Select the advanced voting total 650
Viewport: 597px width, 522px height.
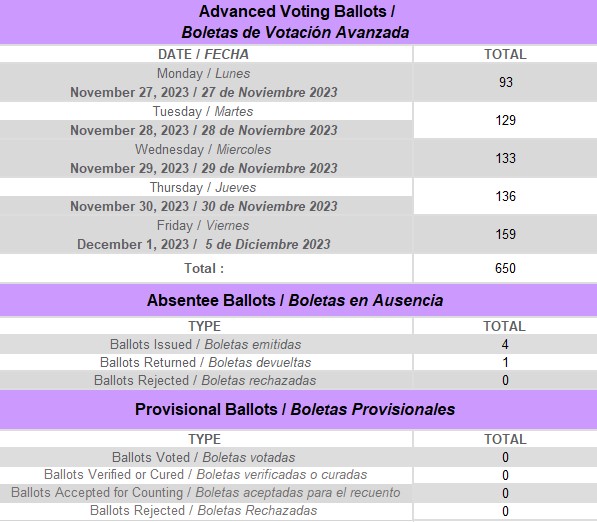[x=506, y=268]
